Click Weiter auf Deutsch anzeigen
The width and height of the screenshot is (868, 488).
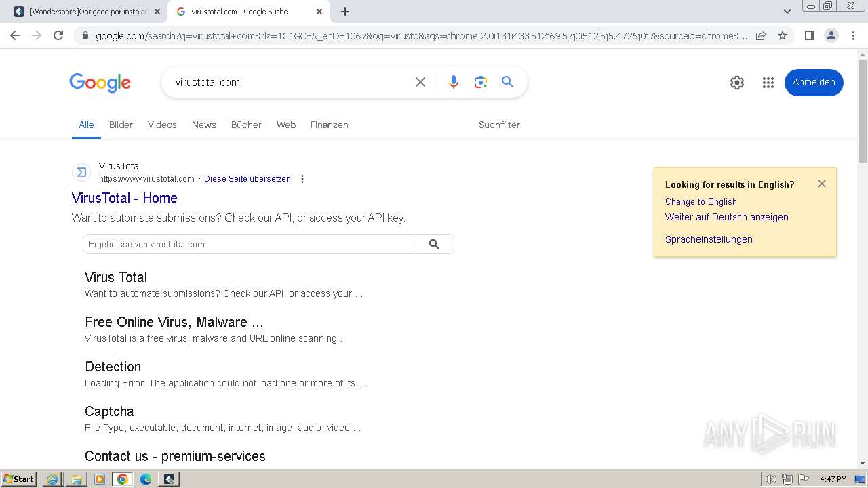[727, 217]
